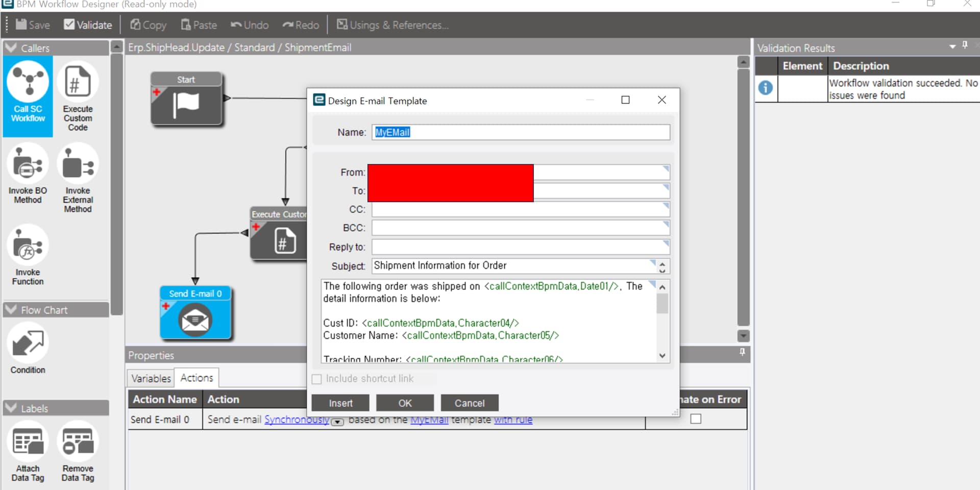
Task: Open Usings & References
Action: (x=392, y=24)
